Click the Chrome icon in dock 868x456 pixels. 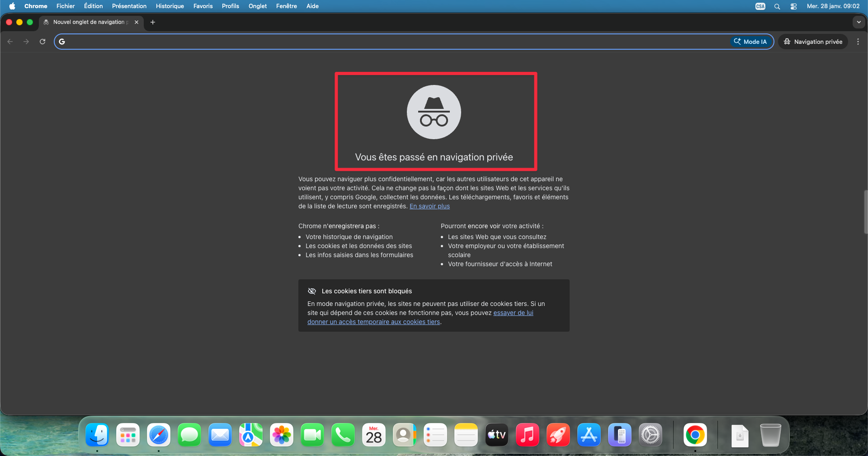(x=695, y=435)
